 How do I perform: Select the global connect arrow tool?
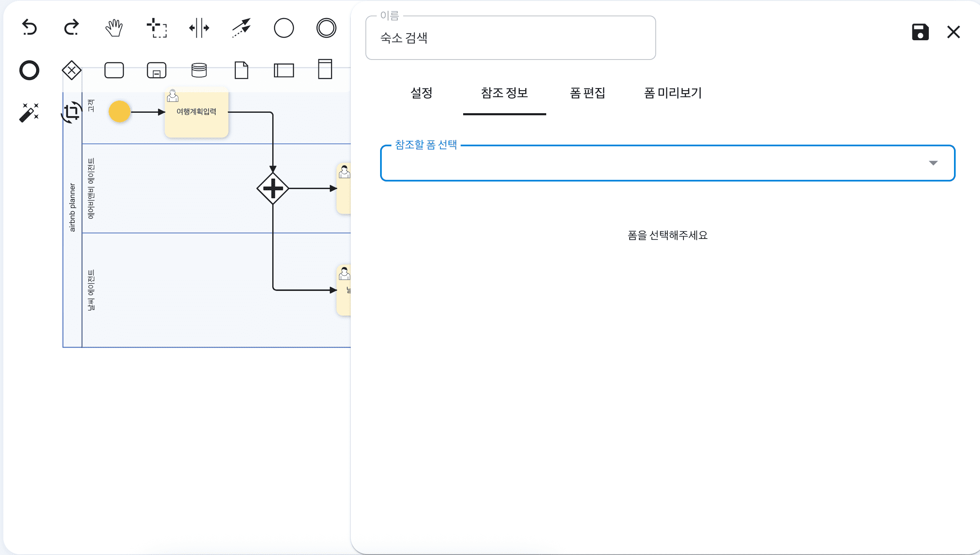click(x=241, y=28)
